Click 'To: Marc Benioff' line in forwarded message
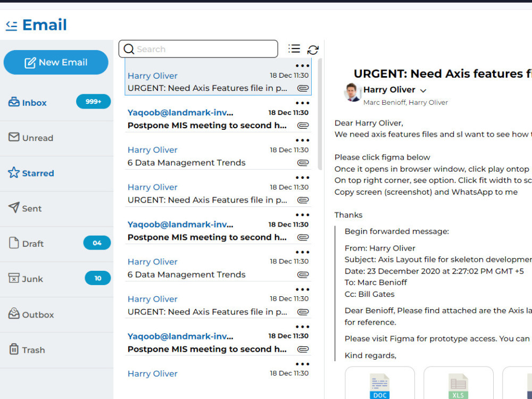The height and width of the screenshot is (399, 532). (376, 282)
